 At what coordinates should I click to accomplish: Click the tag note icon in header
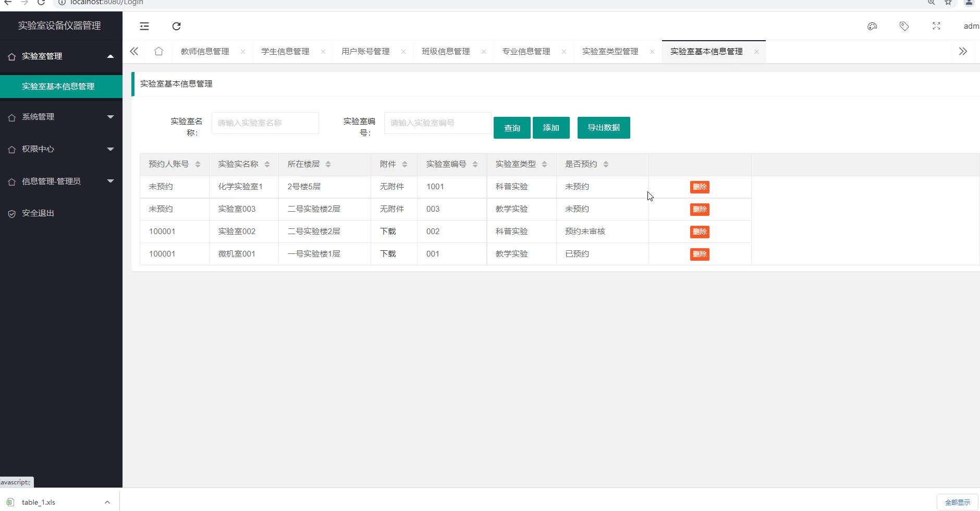coord(904,26)
